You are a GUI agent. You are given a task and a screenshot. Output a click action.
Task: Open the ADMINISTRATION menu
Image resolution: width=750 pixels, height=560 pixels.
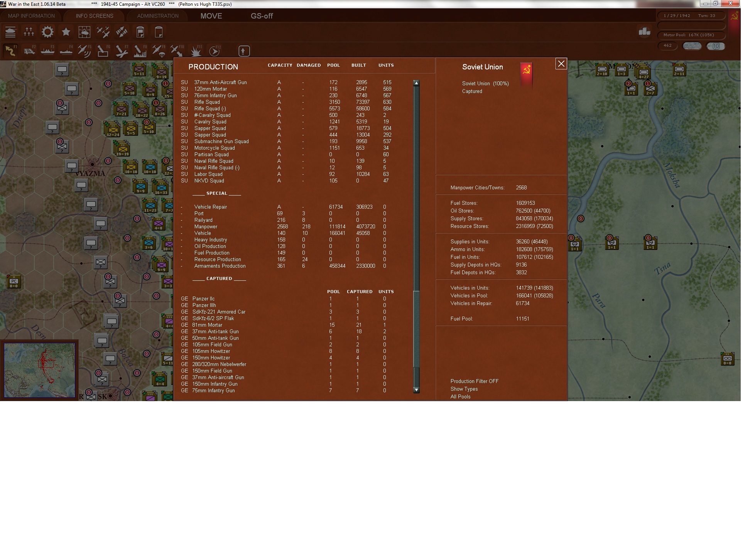tap(158, 16)
